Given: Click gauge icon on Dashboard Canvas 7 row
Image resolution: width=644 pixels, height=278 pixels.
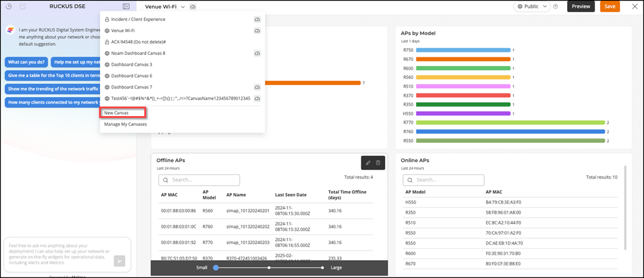Looking at the screenshot, I should [258, 87].
